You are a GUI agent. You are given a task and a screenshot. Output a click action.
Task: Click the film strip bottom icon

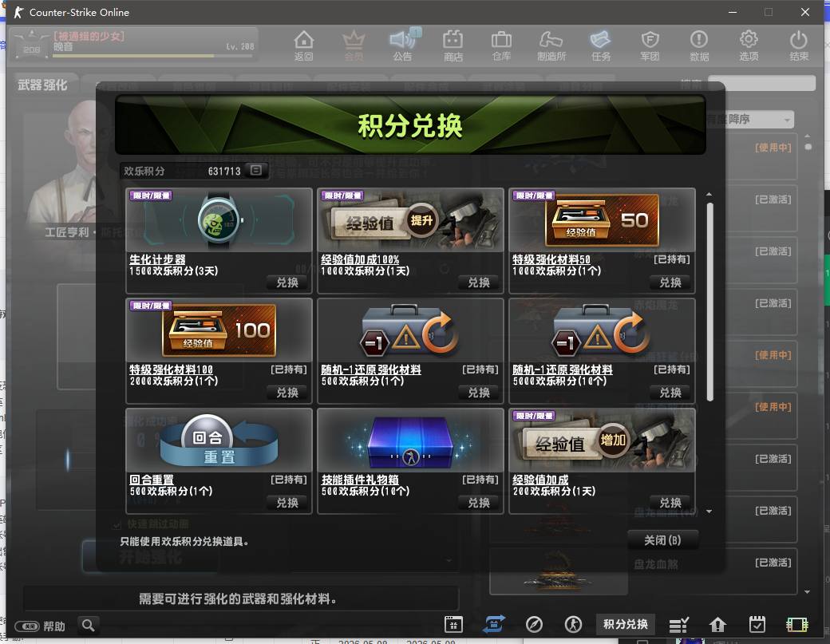click(796, 625)
